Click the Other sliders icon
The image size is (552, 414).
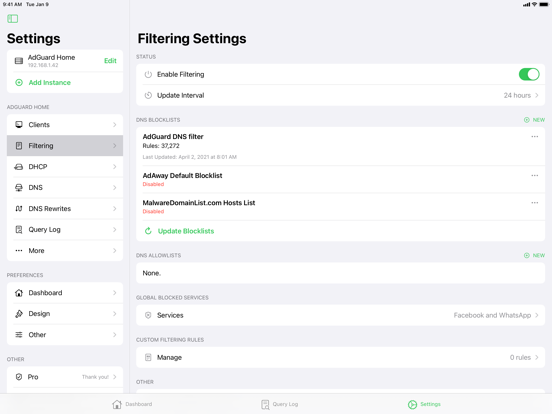pos(19,335)
